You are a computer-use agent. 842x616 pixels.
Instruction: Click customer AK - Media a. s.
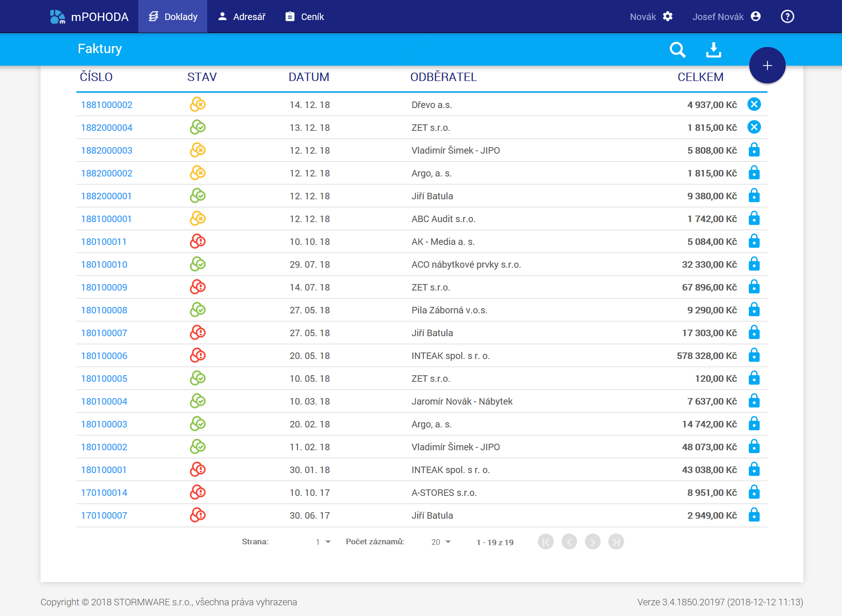tap(443, 242)
